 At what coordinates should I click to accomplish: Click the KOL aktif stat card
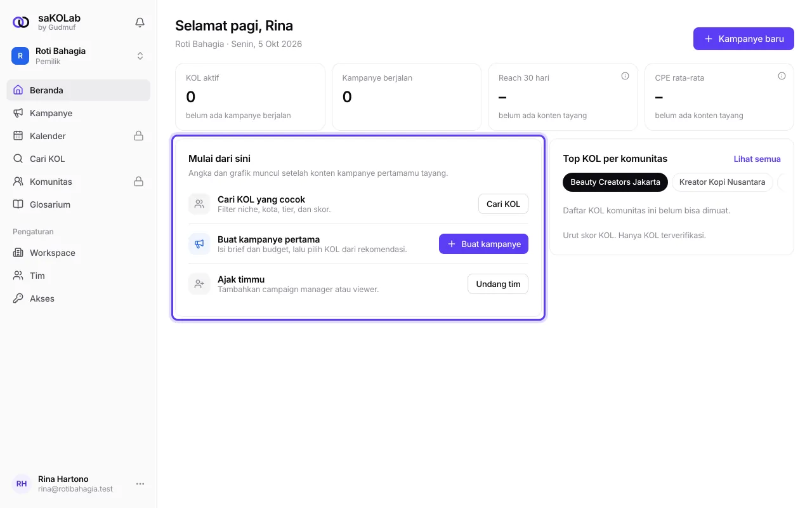251,97
